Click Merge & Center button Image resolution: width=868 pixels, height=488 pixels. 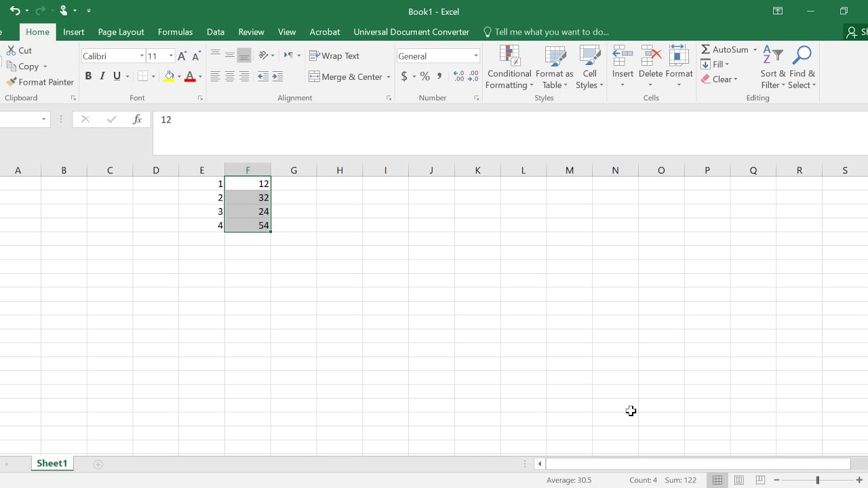pos(346,77)
